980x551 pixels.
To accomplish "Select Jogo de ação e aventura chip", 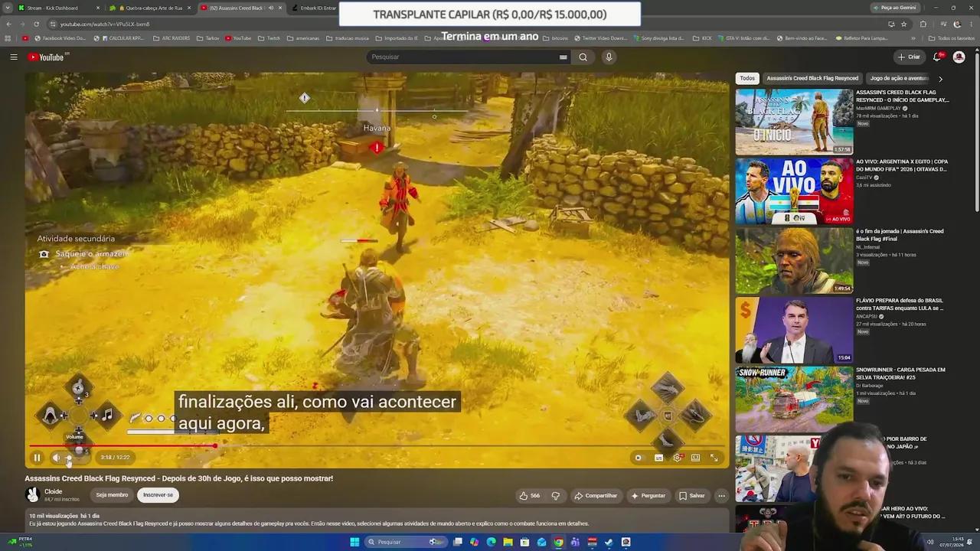I will coord(899,78).
